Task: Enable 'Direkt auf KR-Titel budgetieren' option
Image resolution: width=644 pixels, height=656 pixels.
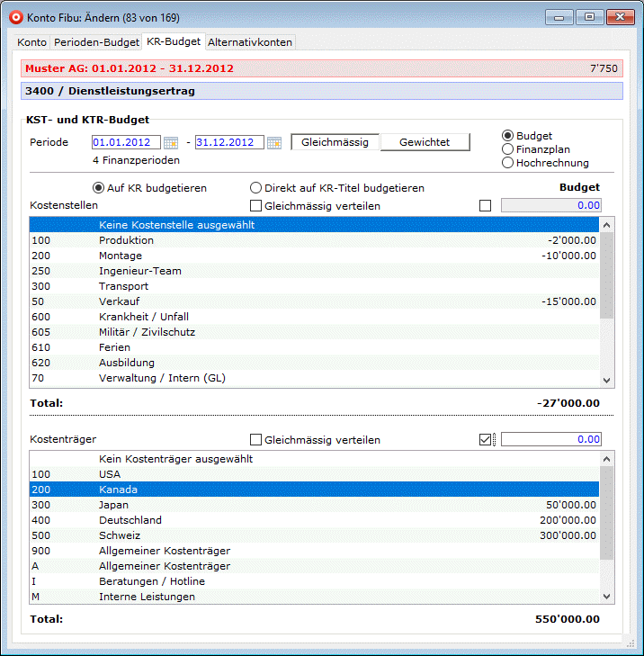Action: pyautogui.click(x=256, y=188)
